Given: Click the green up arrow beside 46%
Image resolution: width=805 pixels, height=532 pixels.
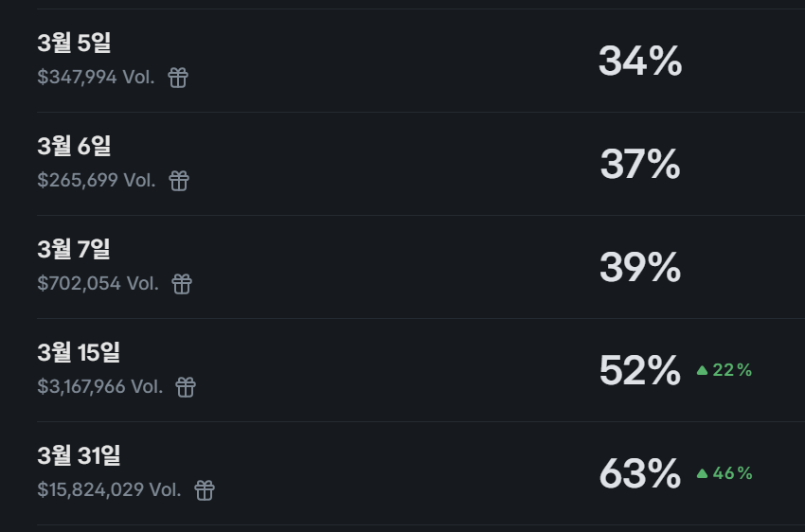Looking at the screenshot, I should (702, 473).
